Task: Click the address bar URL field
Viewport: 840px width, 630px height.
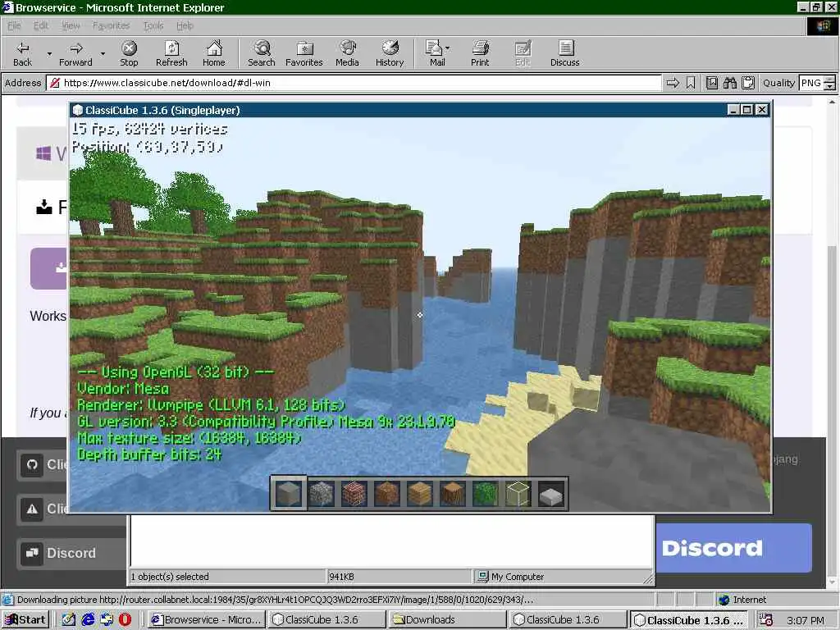Action: point(354,83)
